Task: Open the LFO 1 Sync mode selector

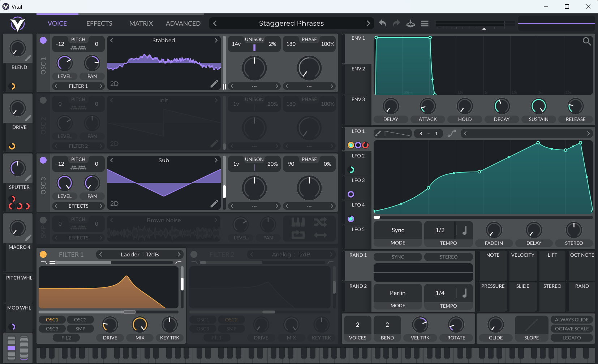Action: [397, 230]
